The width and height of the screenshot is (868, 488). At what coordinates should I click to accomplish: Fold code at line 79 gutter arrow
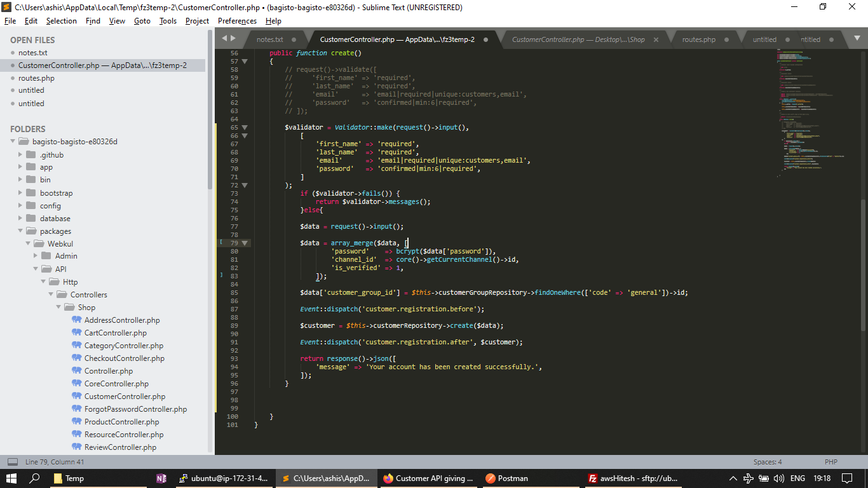pos(245,243)
